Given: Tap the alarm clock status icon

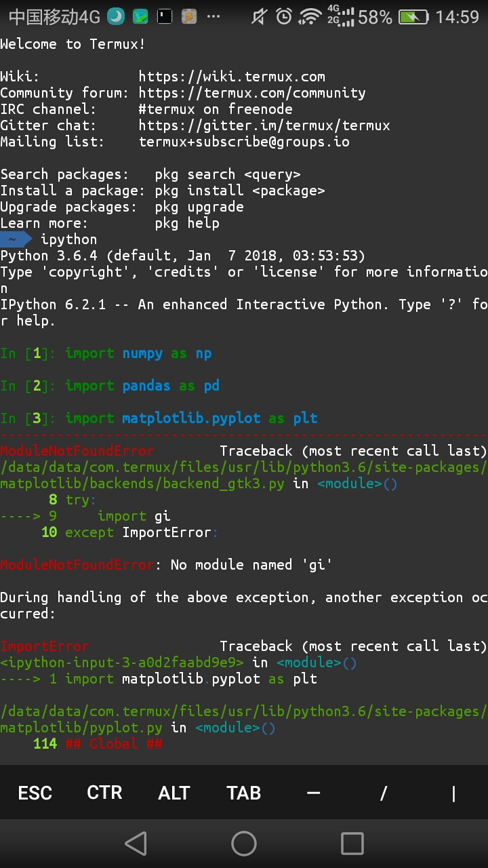Looking at the screenshot, I should coord(285,17).
